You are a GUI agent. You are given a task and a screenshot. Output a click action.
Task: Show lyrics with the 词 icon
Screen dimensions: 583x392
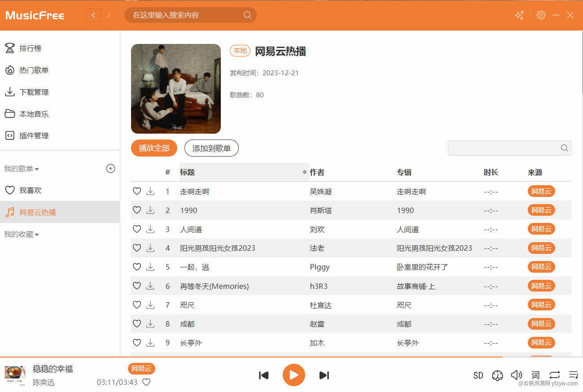(x=535, y=375)
